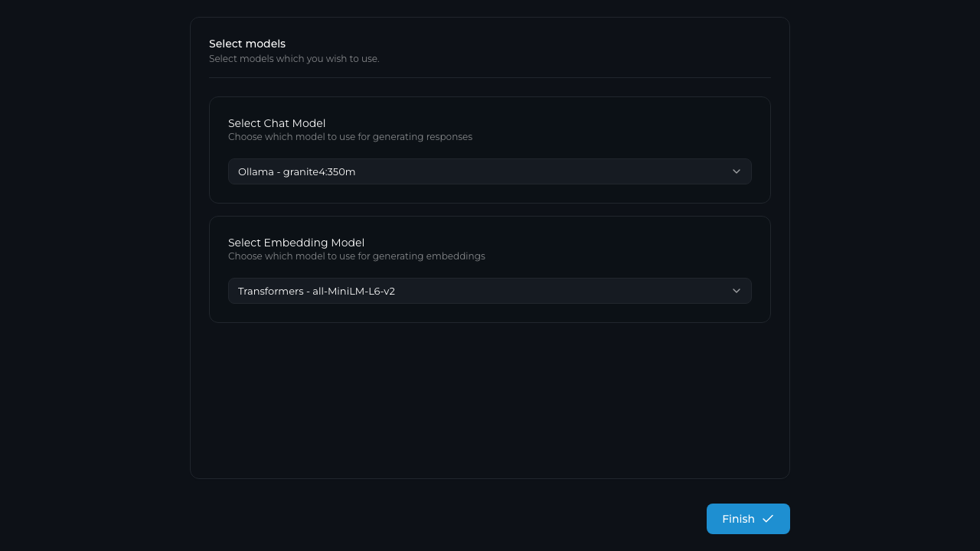
Task: Open the embedding model dropdown showing Transformers - all-MiniLM-L6-v2
Action: [490, 291]
